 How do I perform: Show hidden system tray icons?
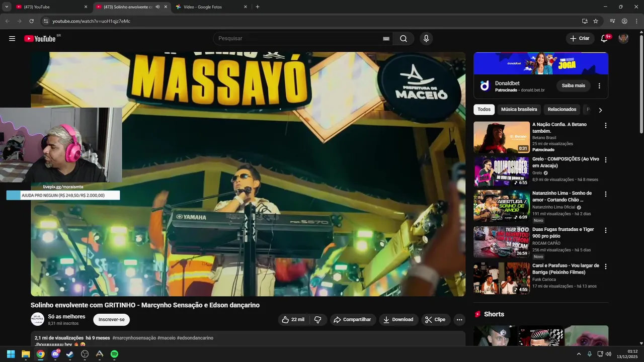579,354
